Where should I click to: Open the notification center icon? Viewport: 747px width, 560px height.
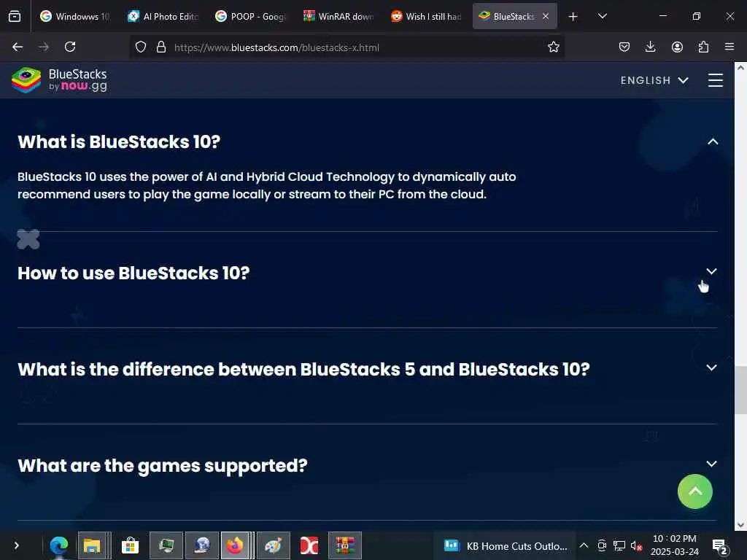719,546
